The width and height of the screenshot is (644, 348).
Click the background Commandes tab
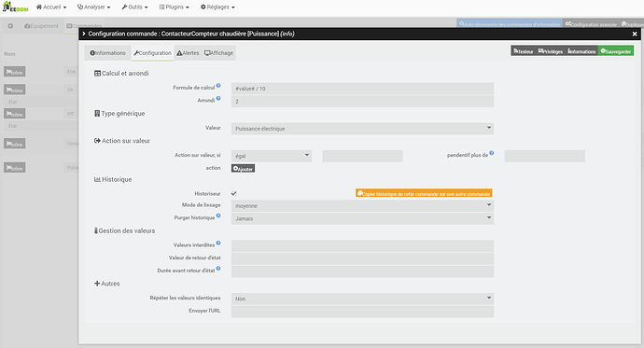pyautogui.click(x=84, y=26)
